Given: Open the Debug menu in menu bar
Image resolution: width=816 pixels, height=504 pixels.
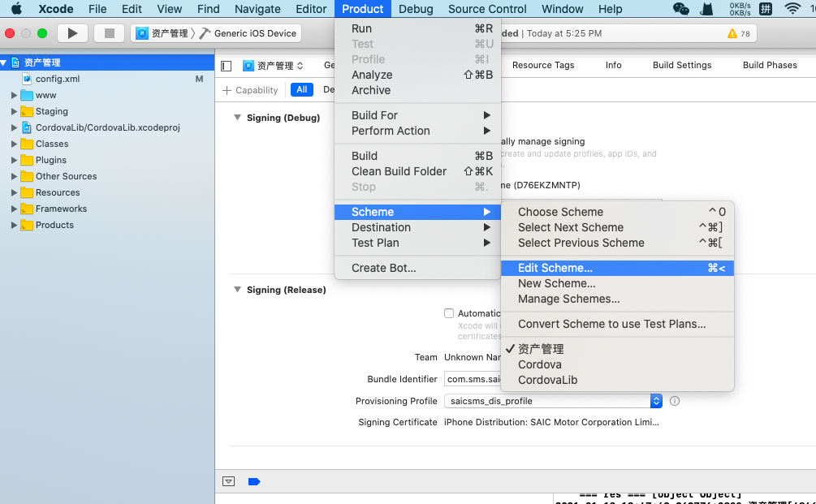Looking at the screenshot, I should click(x=416, y=9).
